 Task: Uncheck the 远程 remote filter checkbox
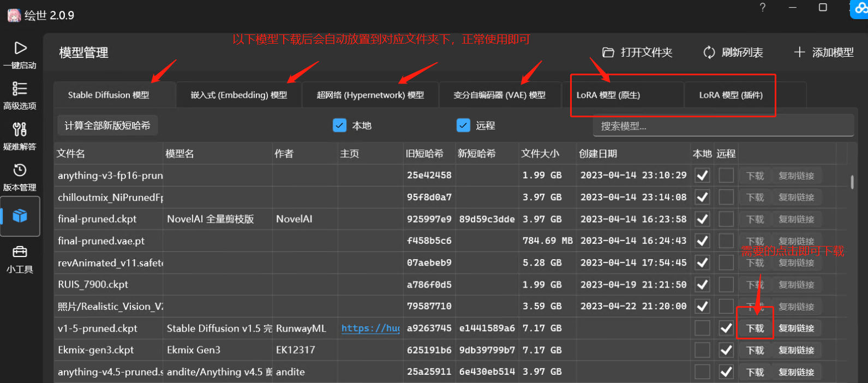click(463, 125)
